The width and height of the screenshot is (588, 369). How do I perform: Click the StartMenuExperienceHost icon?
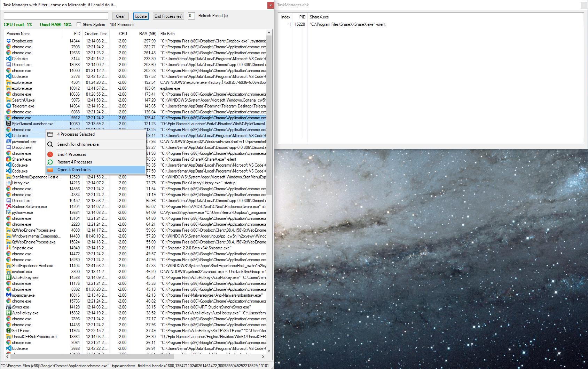click(x=9, y=177)
